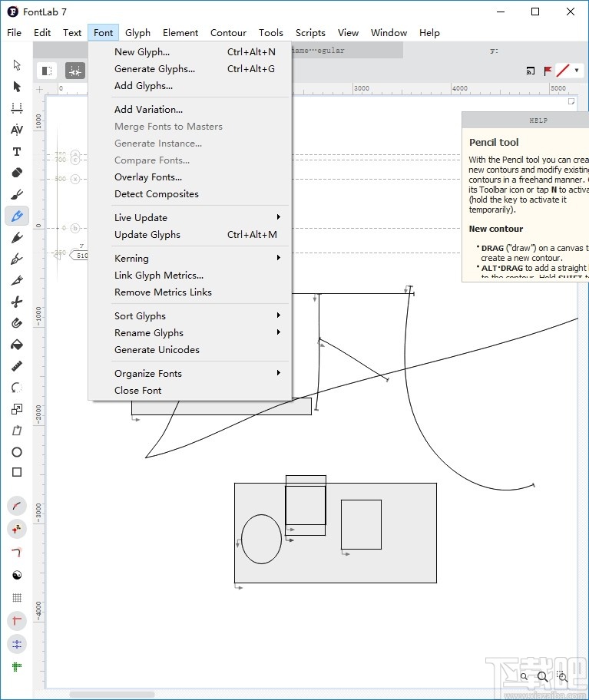Open the Contour menu
This screenshot has height=700, width=589.
tap(228, 32)
